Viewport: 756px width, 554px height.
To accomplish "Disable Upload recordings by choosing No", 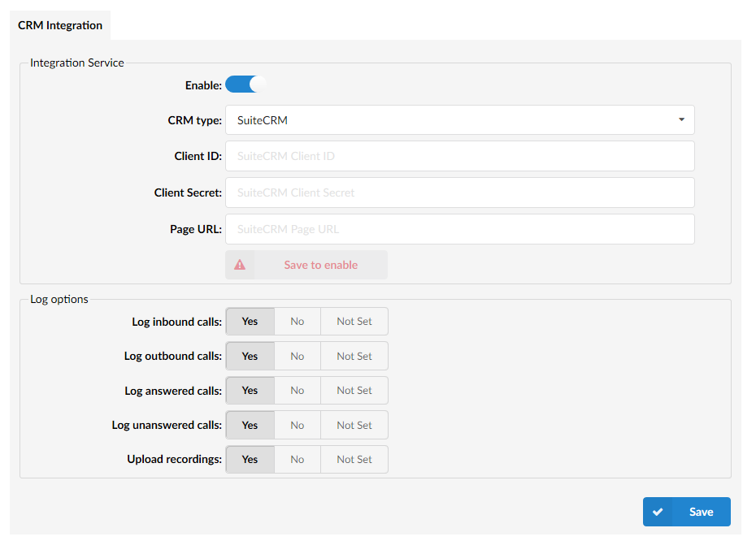I will [298, 460].
